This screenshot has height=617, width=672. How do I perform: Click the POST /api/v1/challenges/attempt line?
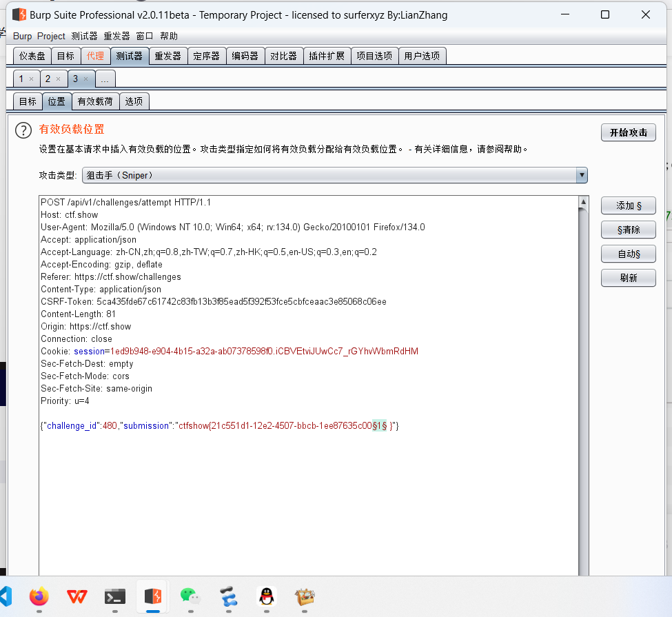(125, 203)
